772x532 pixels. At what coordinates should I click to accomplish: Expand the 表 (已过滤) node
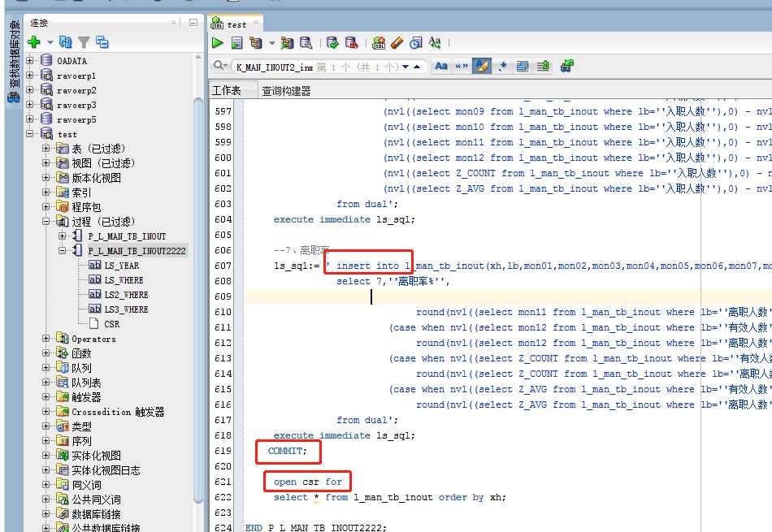[46, 148]
